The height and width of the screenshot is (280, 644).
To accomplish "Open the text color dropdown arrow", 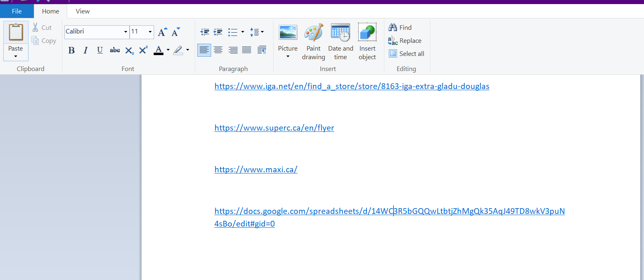I will point(168,50).
